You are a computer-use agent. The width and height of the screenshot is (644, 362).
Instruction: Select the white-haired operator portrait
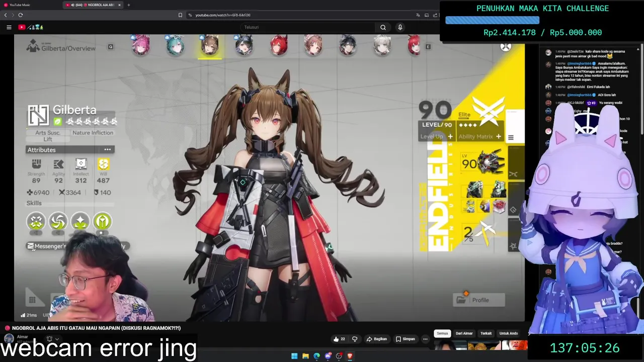[x=382, y=45]
